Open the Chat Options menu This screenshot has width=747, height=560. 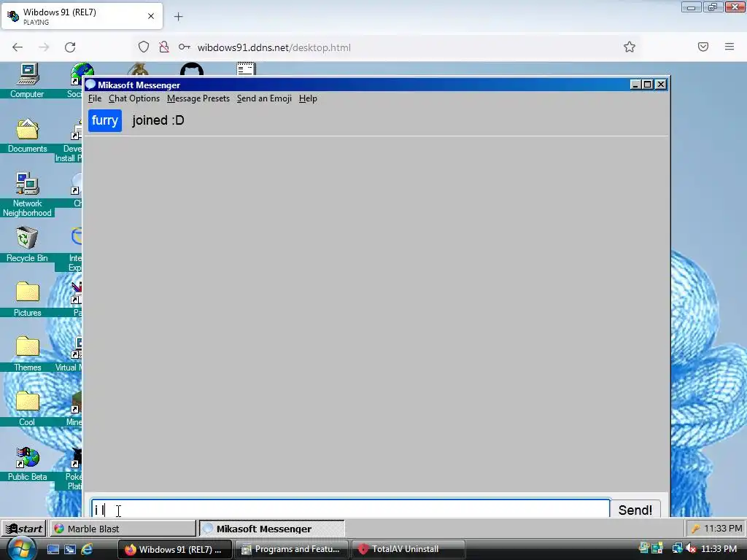[x=134, y=98]
